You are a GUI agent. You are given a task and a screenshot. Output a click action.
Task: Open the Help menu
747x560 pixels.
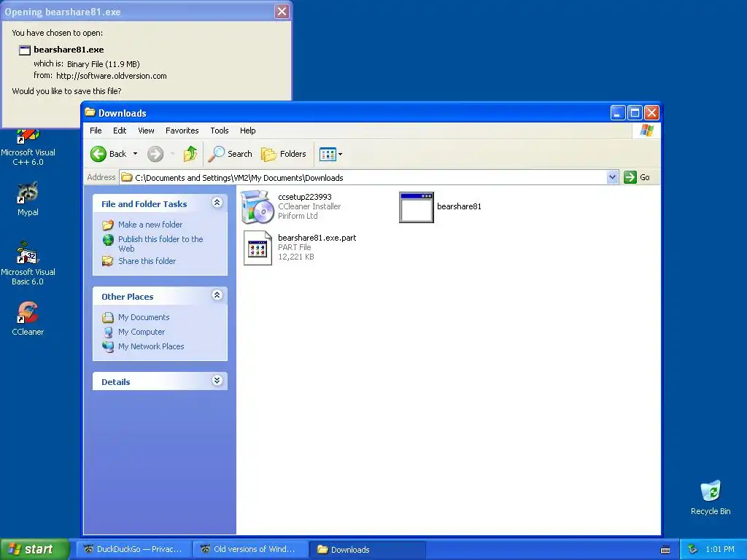(x=248, y=131)
